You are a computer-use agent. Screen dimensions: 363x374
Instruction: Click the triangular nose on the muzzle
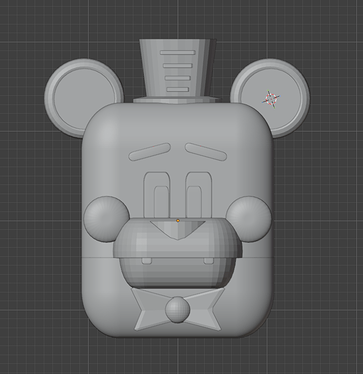(177, 229)
